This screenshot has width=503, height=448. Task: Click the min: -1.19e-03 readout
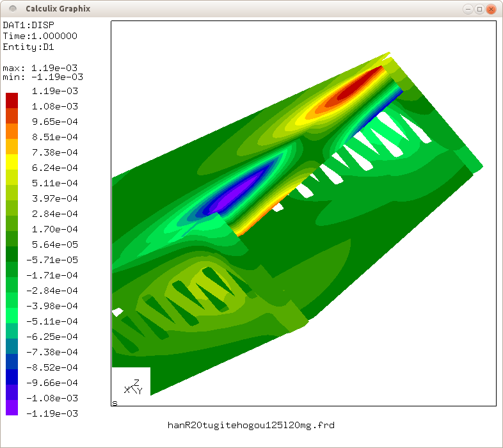pos(43,77)
